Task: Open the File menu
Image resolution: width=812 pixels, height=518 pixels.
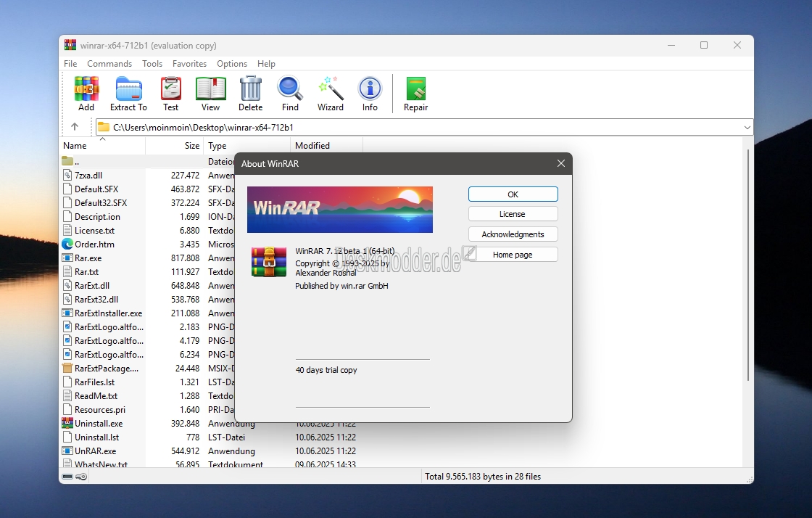Action: pos(70,64)
